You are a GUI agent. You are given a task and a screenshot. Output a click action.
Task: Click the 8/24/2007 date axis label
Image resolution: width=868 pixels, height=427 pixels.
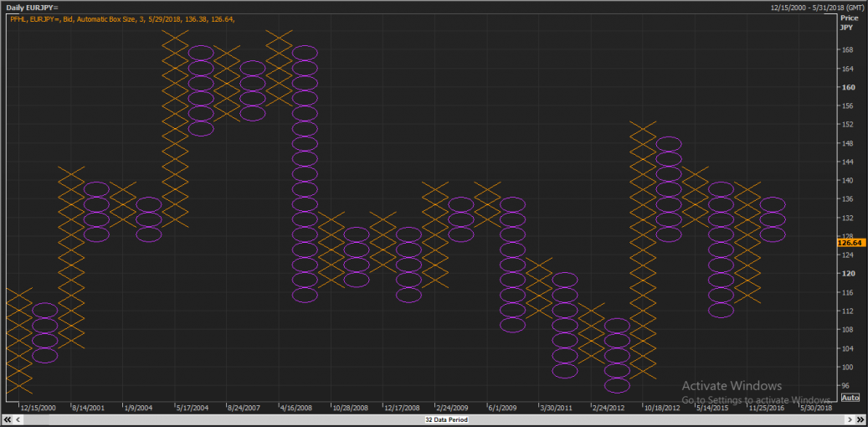(245, 408)
